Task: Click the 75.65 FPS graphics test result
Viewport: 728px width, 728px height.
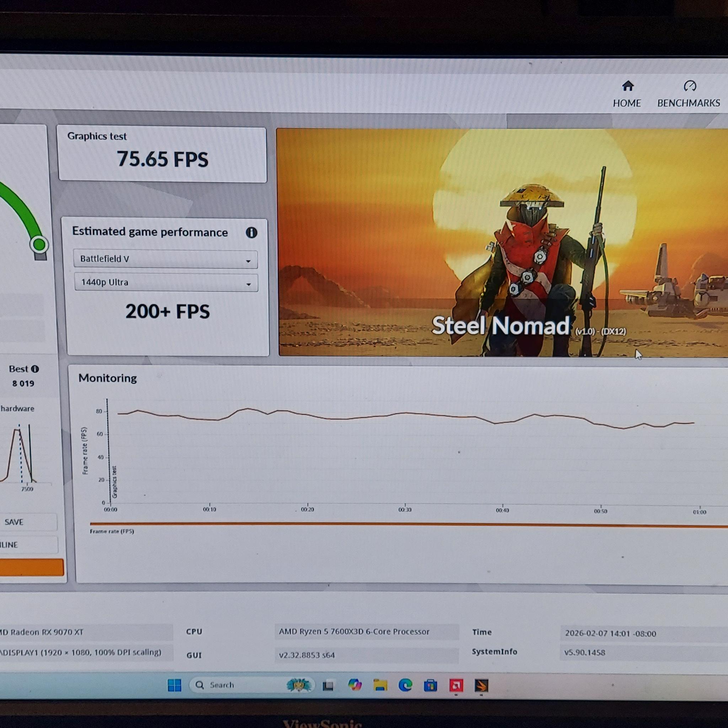Action: pyautogui.click(x=162, y=159)
